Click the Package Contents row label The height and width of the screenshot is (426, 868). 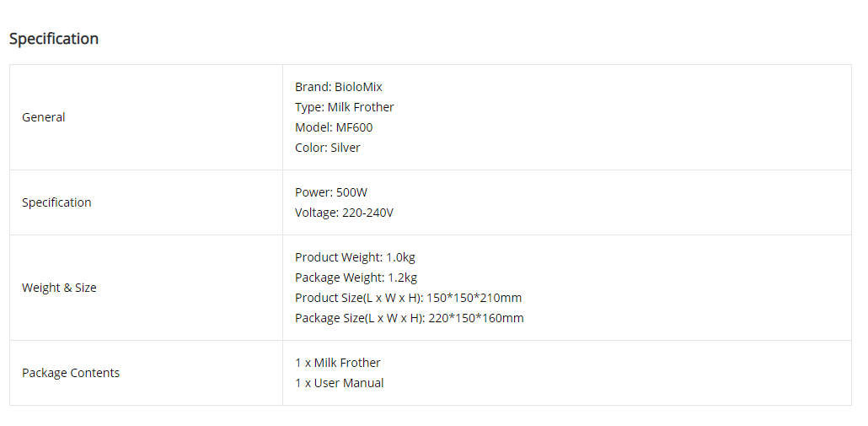[71, 373]
